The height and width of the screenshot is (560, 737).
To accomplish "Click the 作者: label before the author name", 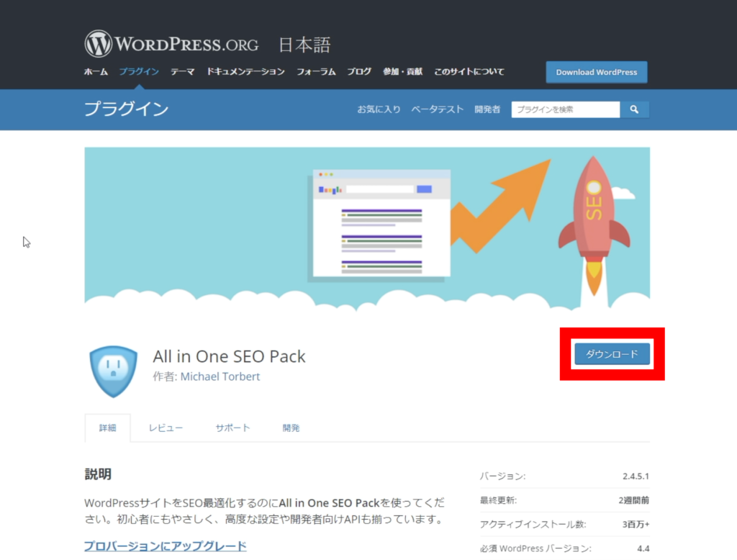I will tap(165, 376).
